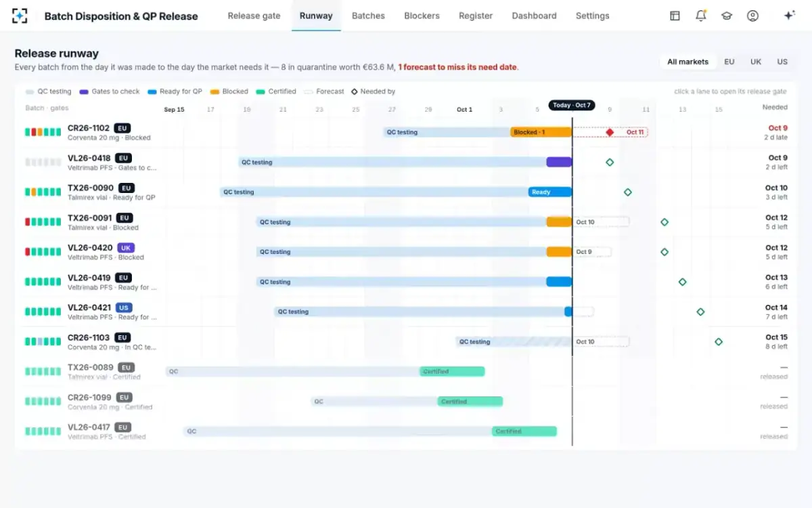Select the All markets filter

click(687, 62)
